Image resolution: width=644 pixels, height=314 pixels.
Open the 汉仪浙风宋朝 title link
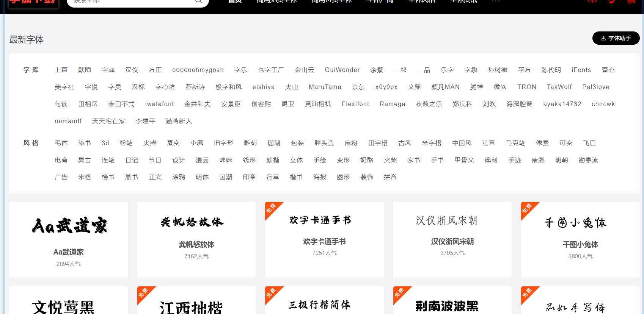pos(452,242)
